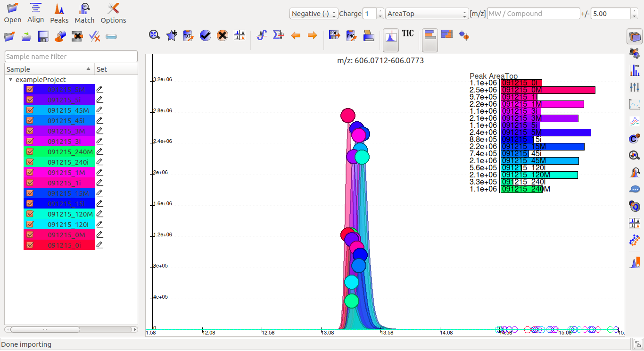Click the print plot icon
Screen dimensions: 644x351
coord(368,35)
